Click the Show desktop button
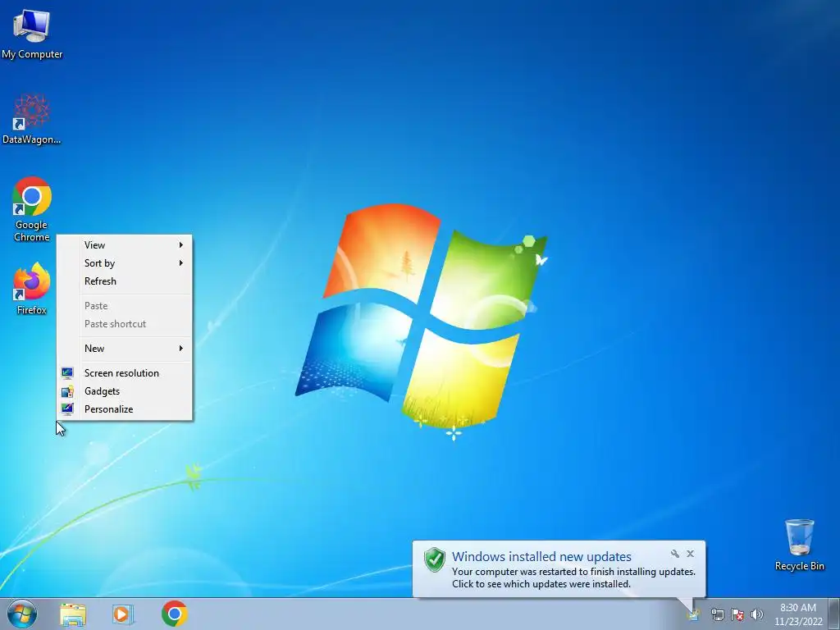 point(834,614)
